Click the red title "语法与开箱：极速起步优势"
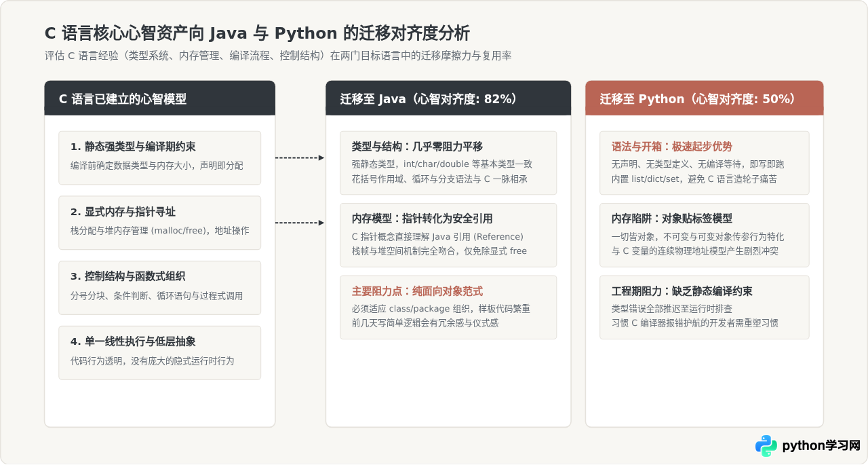The width and height of the screenshot is (868, 465). coord(672,147)
